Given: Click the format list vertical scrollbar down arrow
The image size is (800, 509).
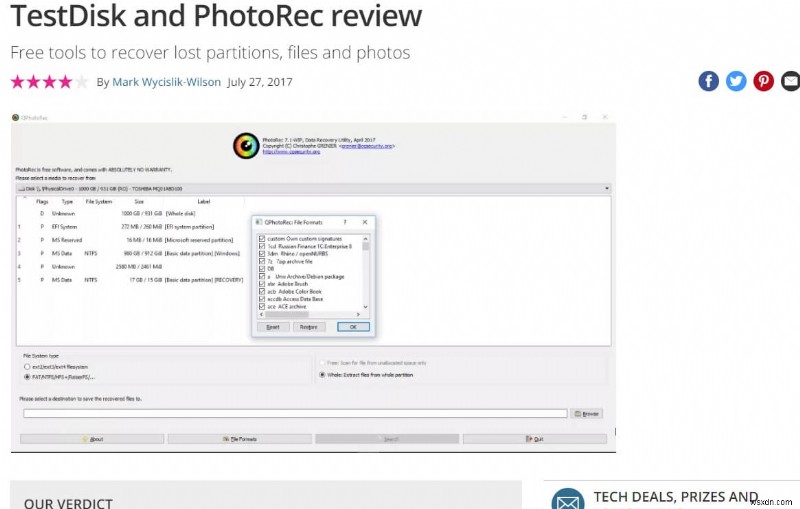Looking at the screenshot, I should tap(365, 307).
